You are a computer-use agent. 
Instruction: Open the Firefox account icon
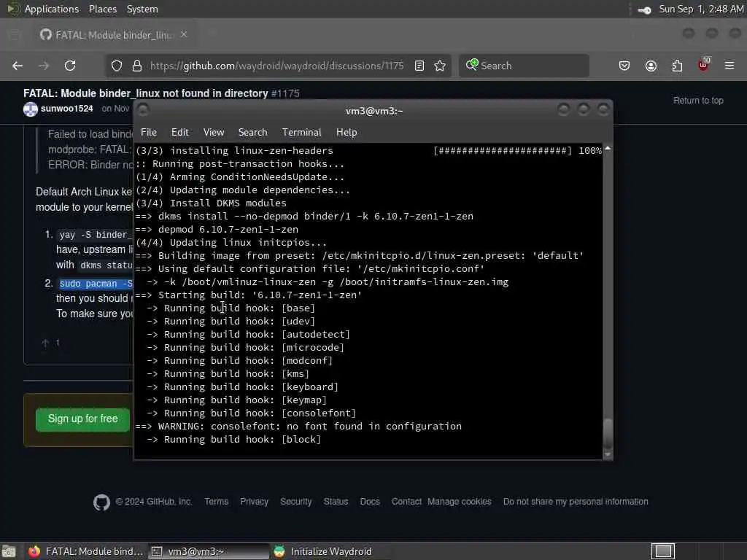click(x=651, y=66)
